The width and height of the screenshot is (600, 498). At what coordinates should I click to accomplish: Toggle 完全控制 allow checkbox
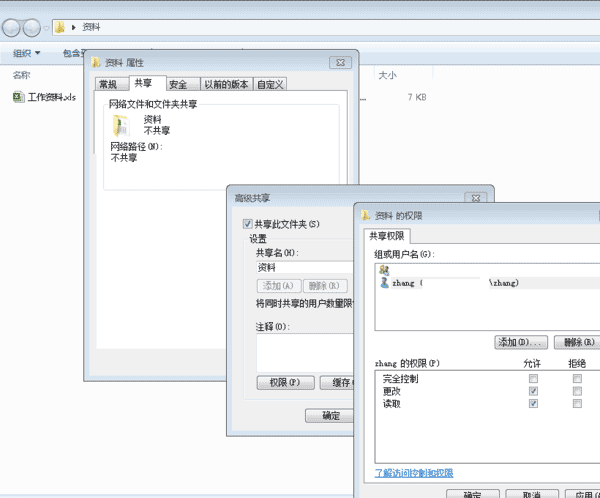[533, 379]
